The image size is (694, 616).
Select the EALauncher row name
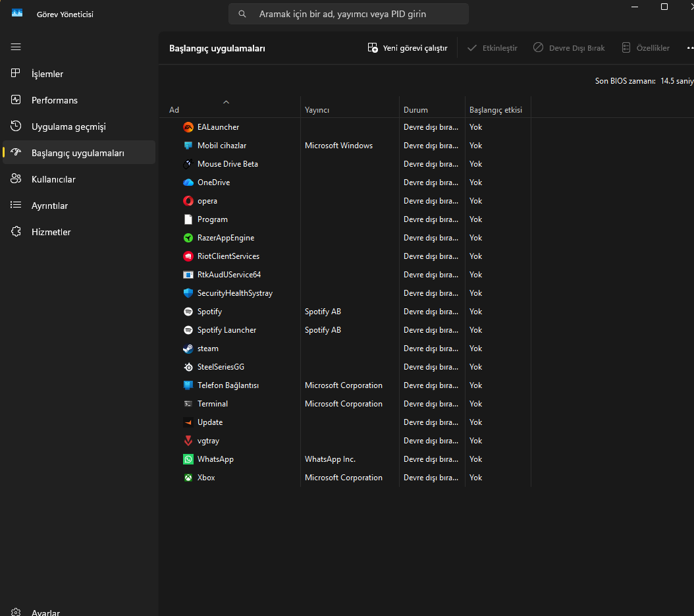click(x=218, y=127)
